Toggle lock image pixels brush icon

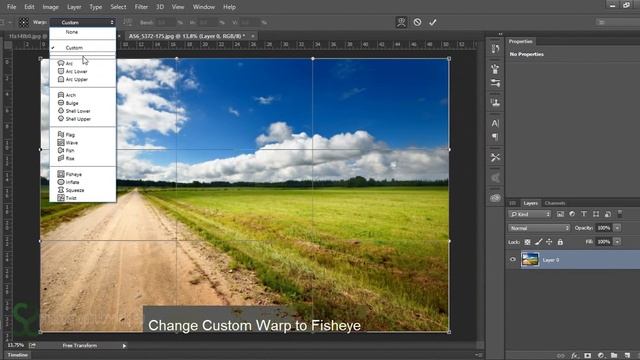point(538,242)
